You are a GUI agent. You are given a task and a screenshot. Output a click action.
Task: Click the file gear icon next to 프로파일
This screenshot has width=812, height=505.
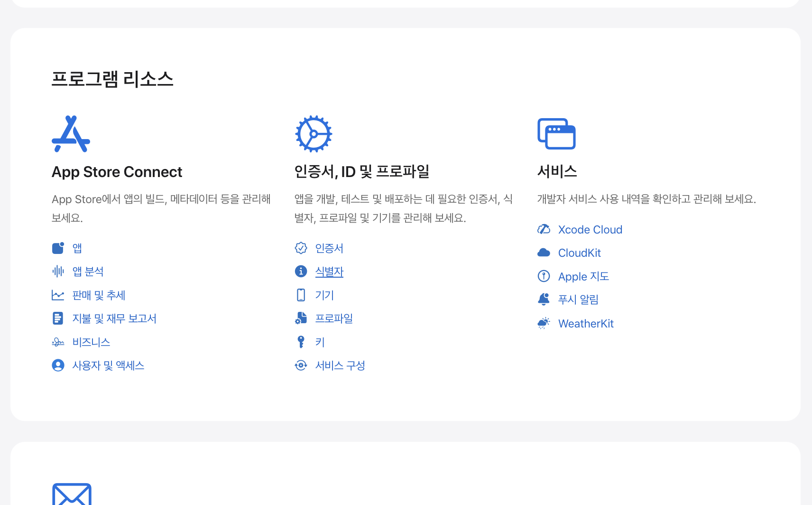[301, 318]
